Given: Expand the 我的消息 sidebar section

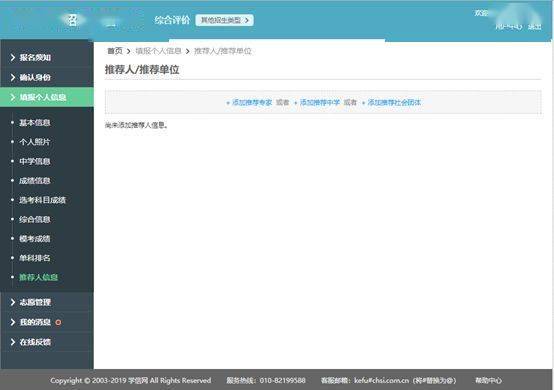Looking at the screenshot, I should point(47,322).
